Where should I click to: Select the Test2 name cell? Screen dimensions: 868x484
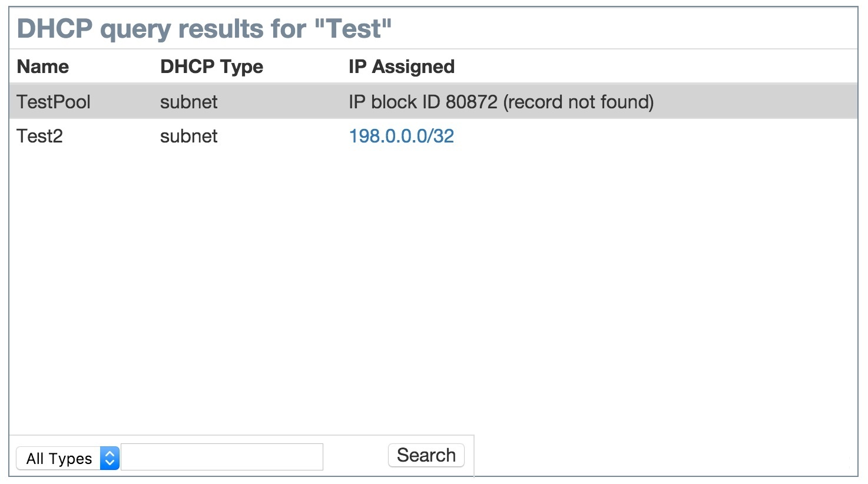(39, 136)
